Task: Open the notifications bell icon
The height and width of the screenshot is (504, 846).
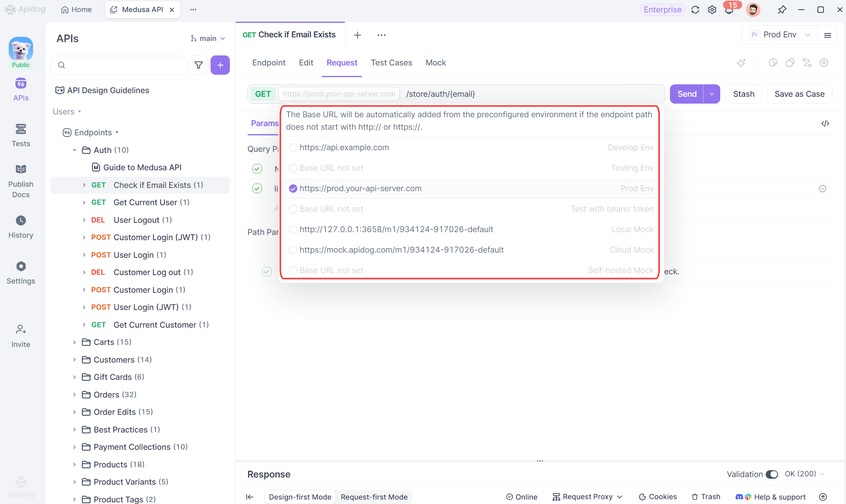Action: (729, 10)
